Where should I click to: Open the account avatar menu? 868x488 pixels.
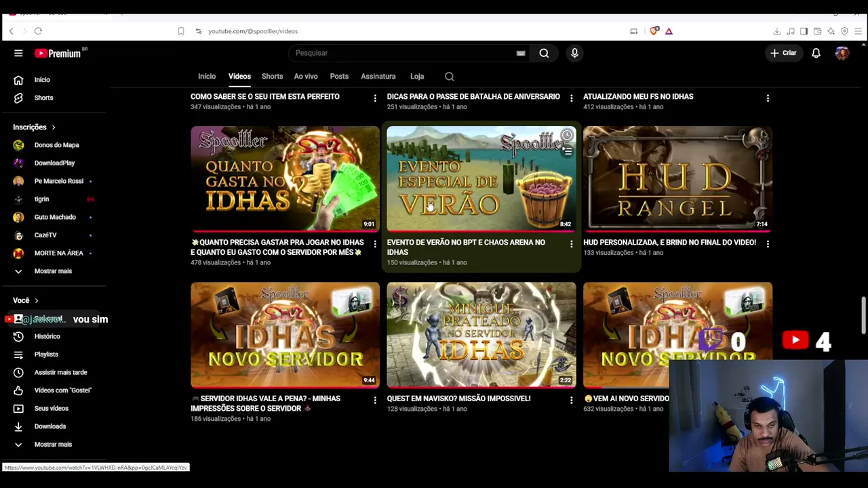click(842, 53)
